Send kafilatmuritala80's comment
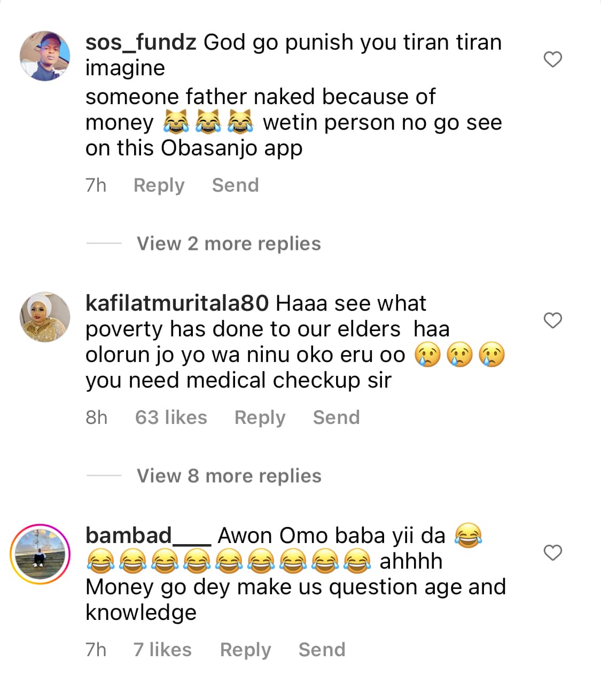This screenshot has height=700, width=601. (336, 418)
